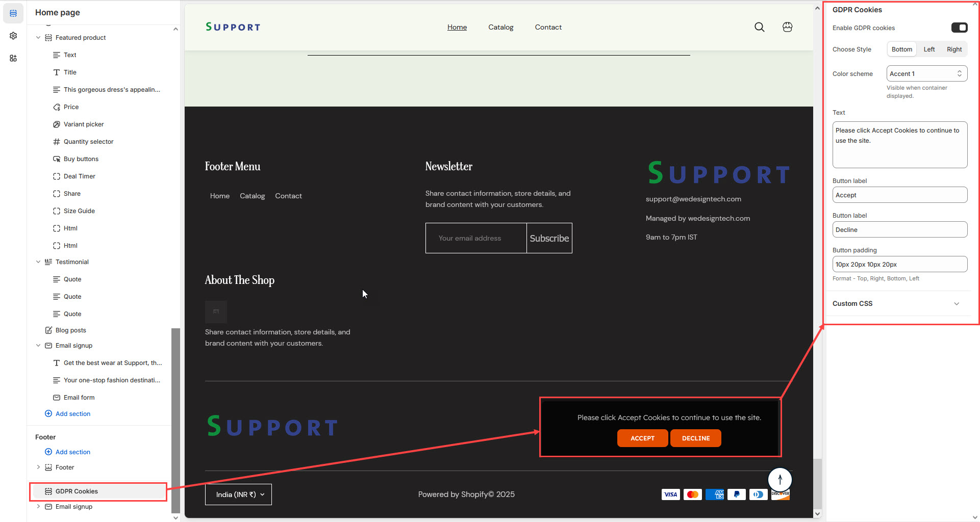Screen dimensions: 980x522
Task: Open the cart icon in store header
Action: tap(787, 27)
